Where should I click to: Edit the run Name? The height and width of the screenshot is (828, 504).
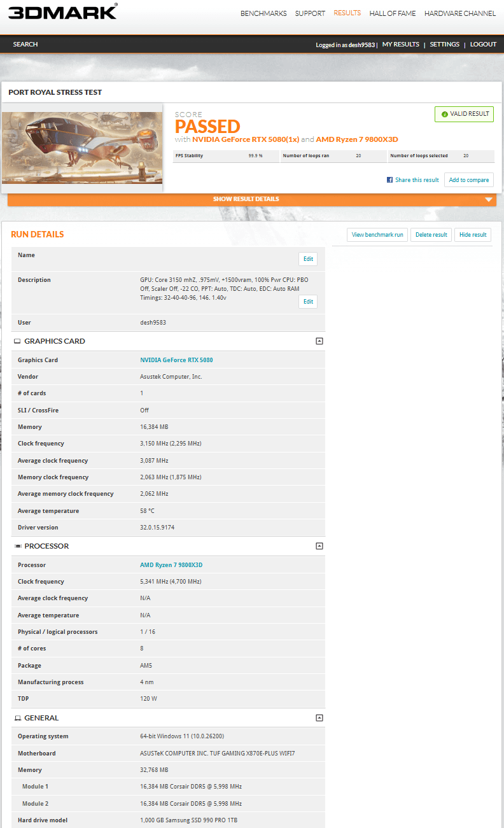(x=308, y=259)
